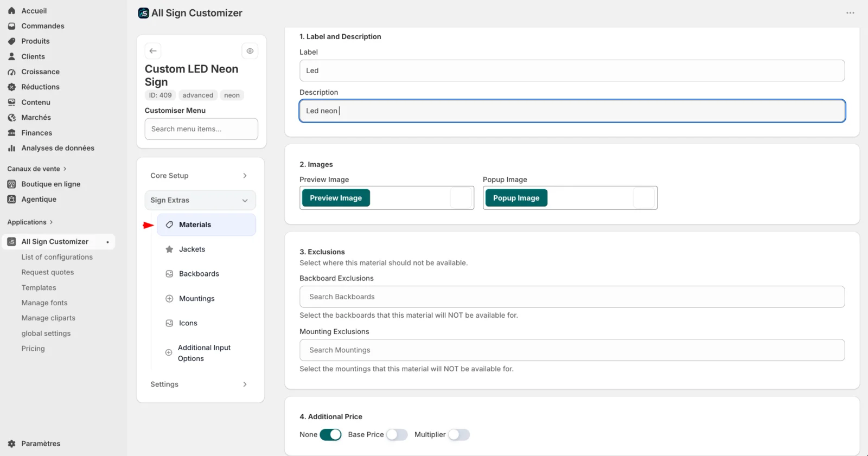Image resolution: width=868 pixels, height=456 pixels.
Task: Enable the Base Price toggle
Action: click(x=397, y=435)
